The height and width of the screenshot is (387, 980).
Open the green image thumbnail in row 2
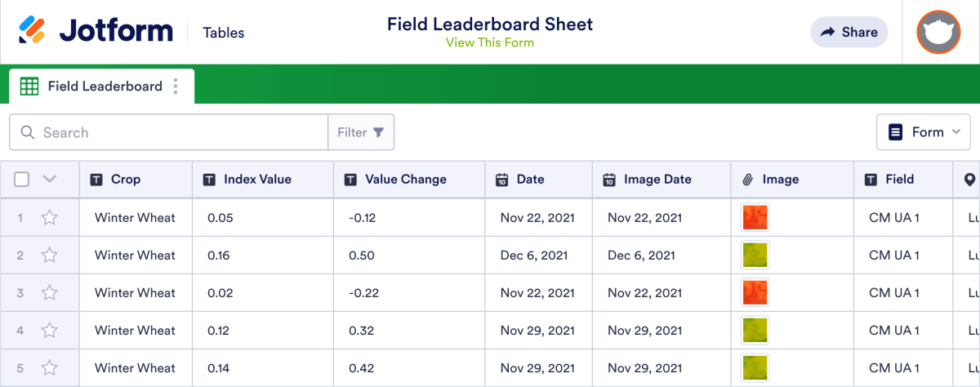[755, 256]
